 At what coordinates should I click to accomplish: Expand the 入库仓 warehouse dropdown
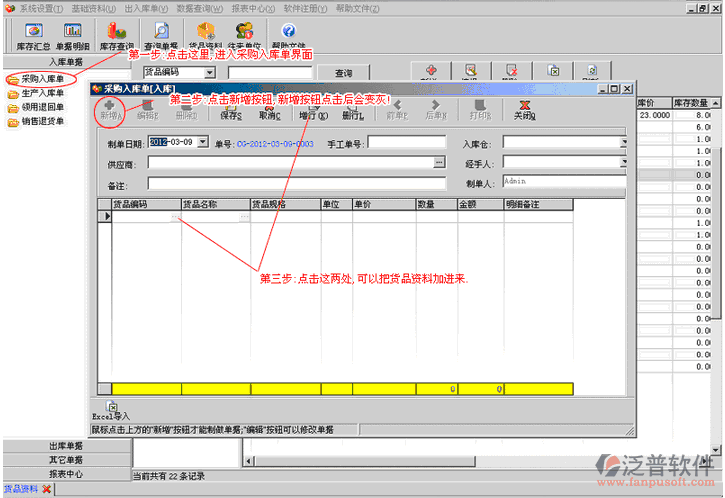point(624,143)
